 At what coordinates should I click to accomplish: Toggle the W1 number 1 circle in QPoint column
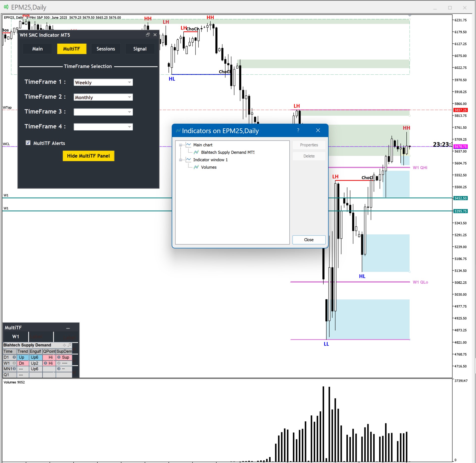[46, 363]
